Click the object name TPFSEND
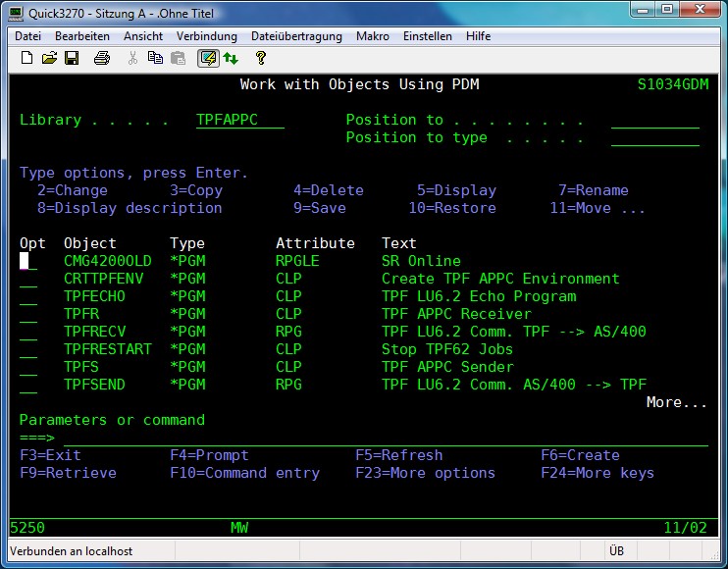728x569 pixels. (94, 385)
